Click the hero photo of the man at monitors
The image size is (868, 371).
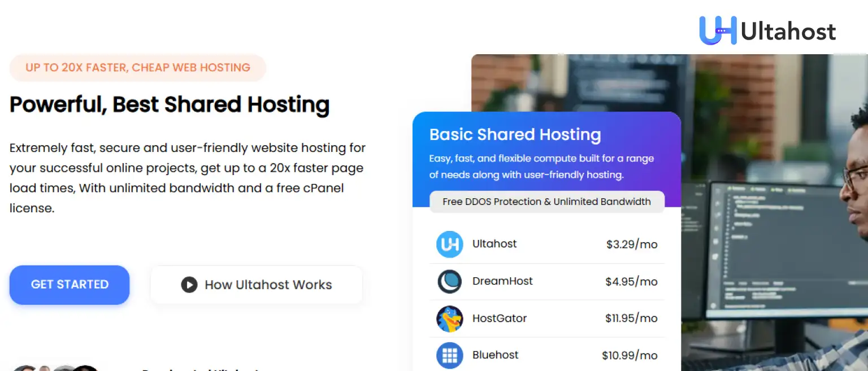pyautogui.click(x=774, y=212)
